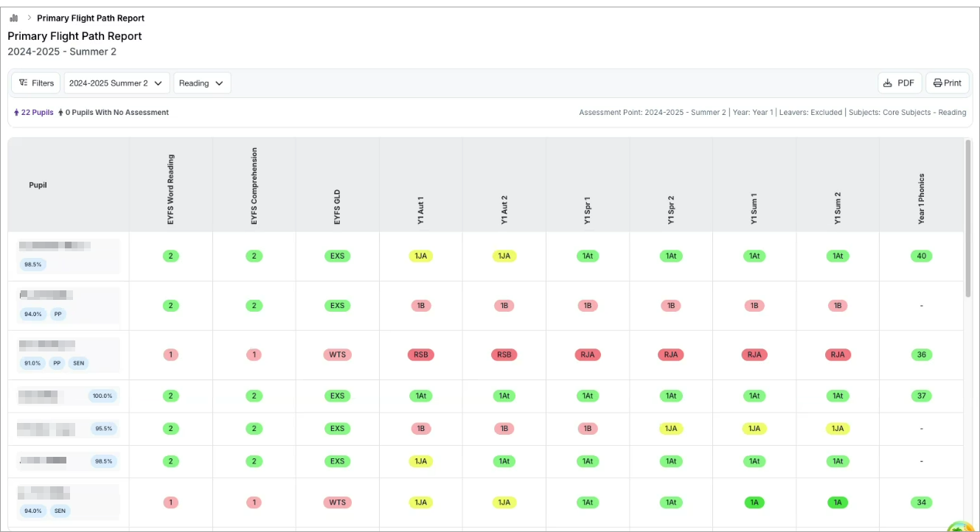This screenshot has width=980, height=532.
Task: Click the 100.0% attendance badge
Action: point(102,396)
